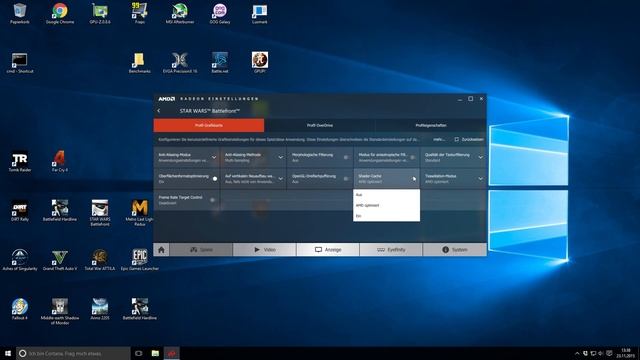
Task: Select the Grand Theft Auto V icon
Action: pos(60,260)
